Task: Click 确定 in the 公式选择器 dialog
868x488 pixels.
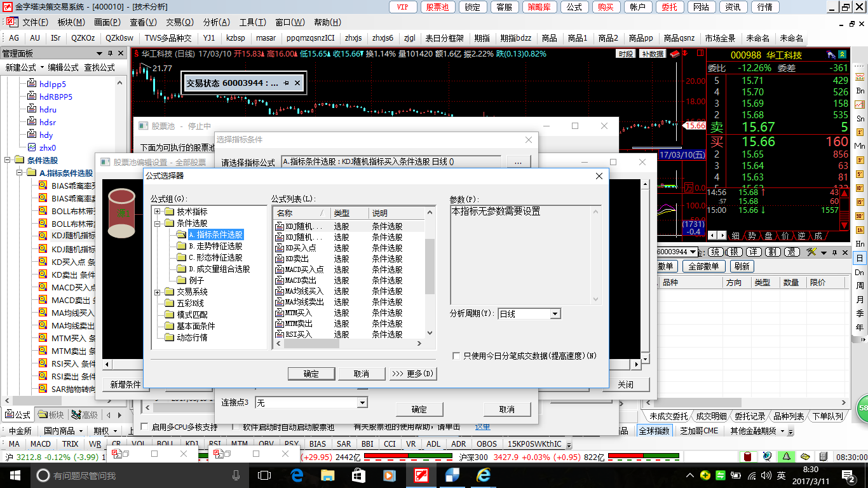Action: (x=311, y=374)
